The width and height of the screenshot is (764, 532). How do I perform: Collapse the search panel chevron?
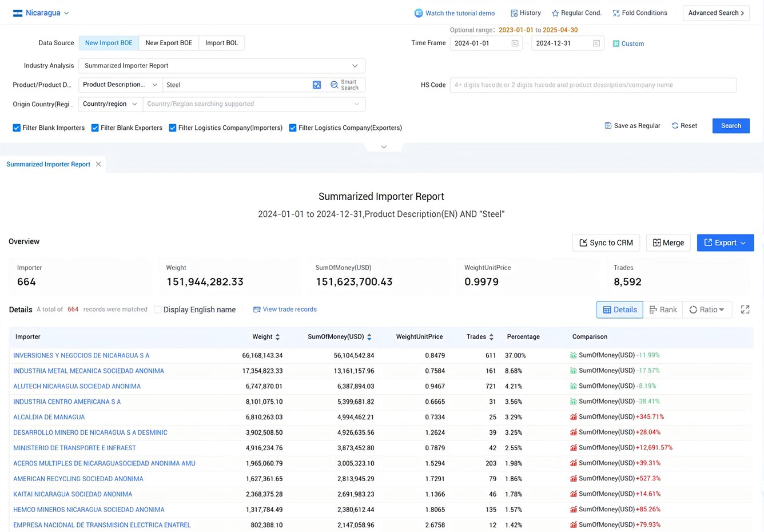(384, 147)
